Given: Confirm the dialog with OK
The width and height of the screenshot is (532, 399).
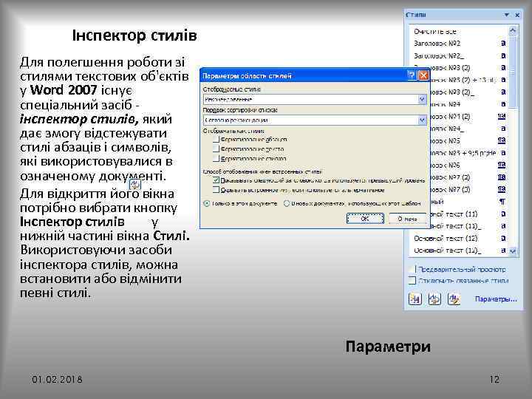Looking at the screenshot, I should point(365,219).
